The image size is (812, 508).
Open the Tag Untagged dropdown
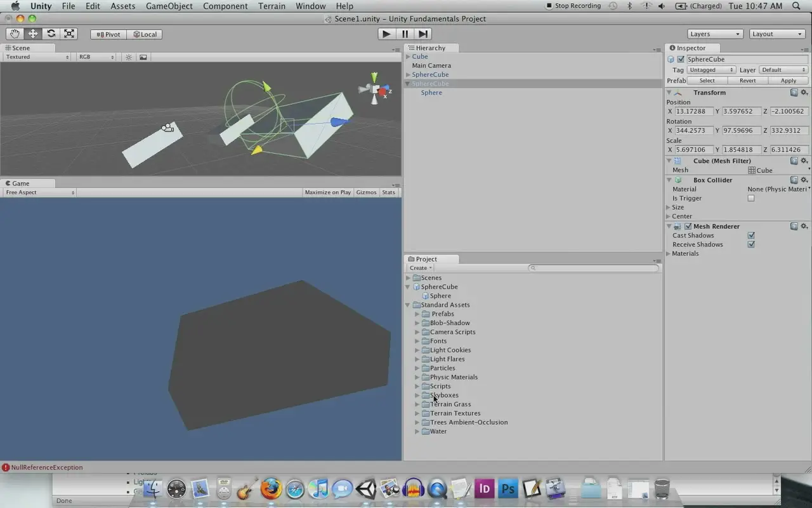(x=711, y=70)
